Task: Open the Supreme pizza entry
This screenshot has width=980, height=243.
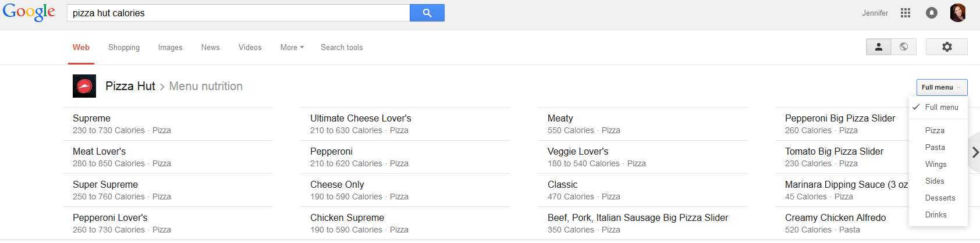Action: click(x=91, y=119)
